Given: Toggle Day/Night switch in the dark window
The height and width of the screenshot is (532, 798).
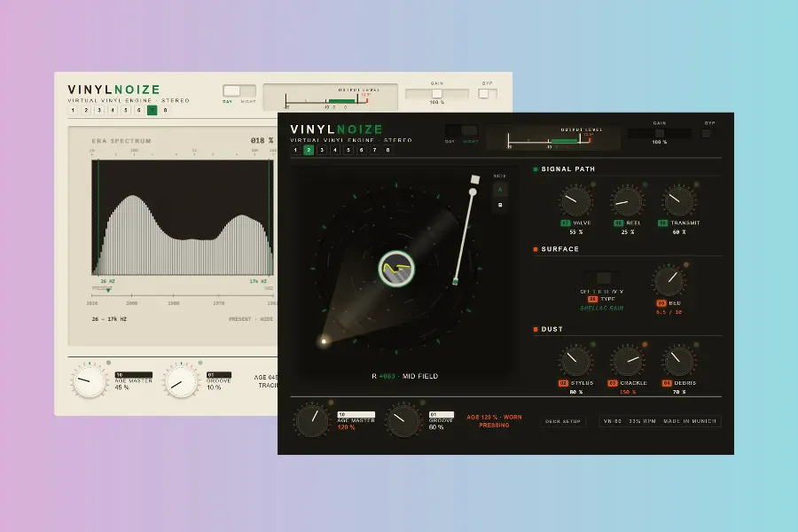Looking at the screenshot, I should (462, 130).
